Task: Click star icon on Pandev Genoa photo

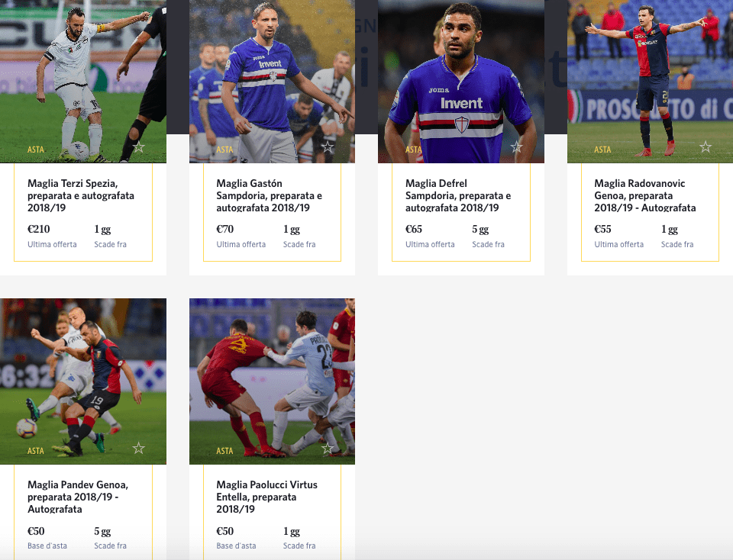Action: pyautogui.click(x=138, y=449)
